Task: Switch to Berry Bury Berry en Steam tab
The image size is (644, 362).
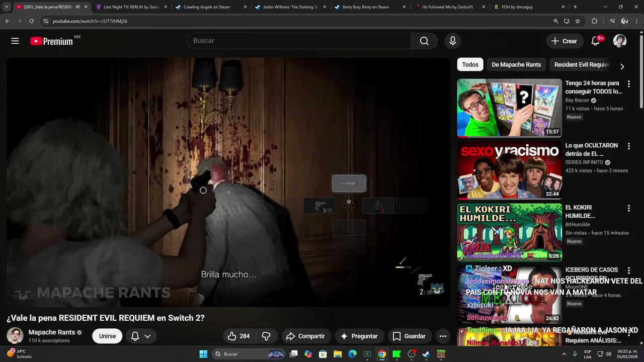Action: [x=370, y=7]
